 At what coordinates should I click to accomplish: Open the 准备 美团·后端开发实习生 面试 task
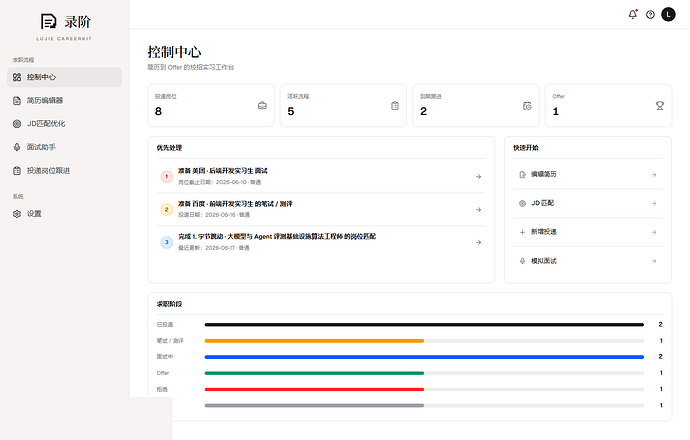tap(321, 176)
